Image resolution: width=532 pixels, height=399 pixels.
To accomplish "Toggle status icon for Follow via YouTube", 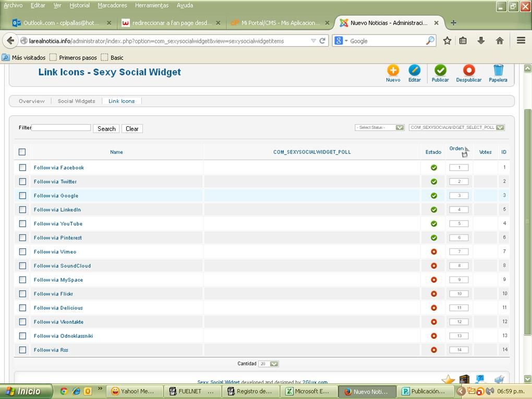I will point(433,224).
